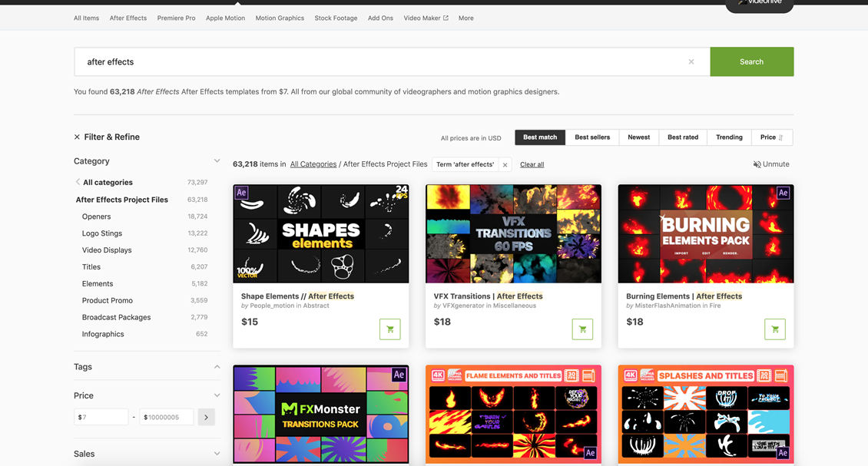868x466 pixels.
Task: Select Apple Motion in the navigation
Action: point(225,18)
